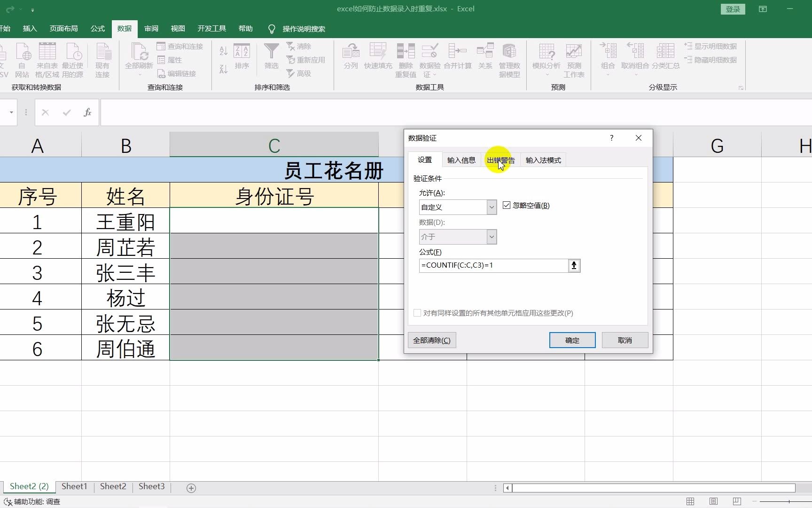Click the dialog help question mark

pyautogui.click(x=611, y=138)
